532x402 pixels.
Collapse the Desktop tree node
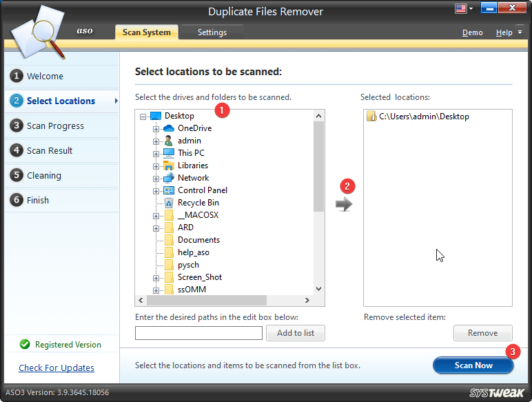click(143, 117)
